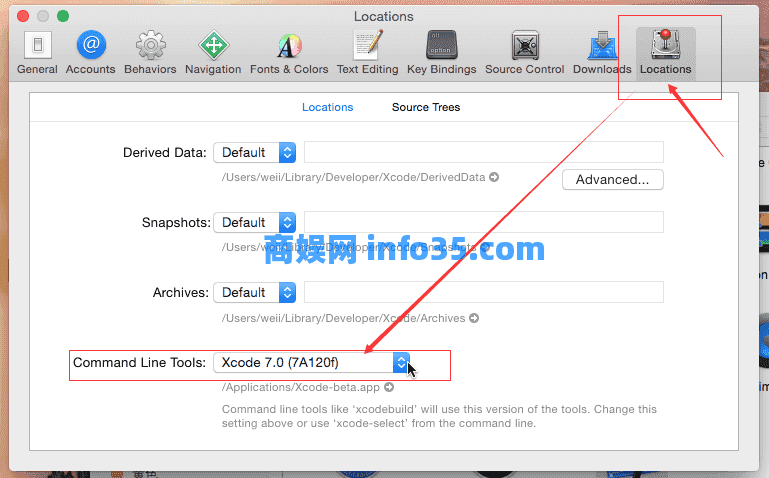
Task: Open the Archives Default dropdown
Action: (255, 293)
